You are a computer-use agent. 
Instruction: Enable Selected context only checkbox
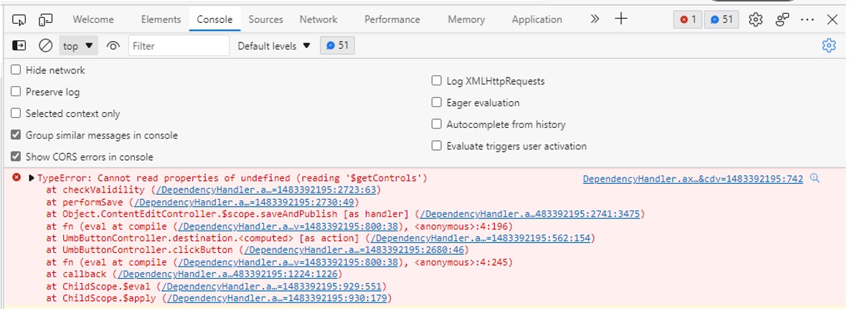click(x=16, y=113)
